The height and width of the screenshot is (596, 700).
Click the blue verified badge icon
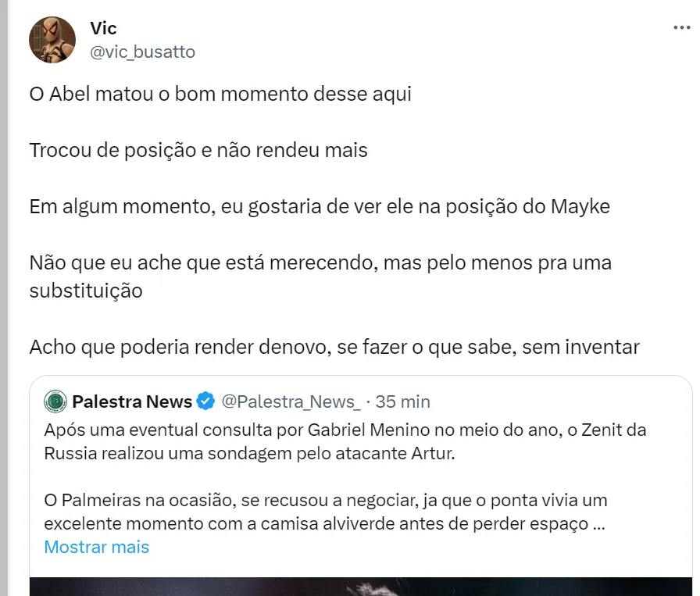[x=205, y=401]
